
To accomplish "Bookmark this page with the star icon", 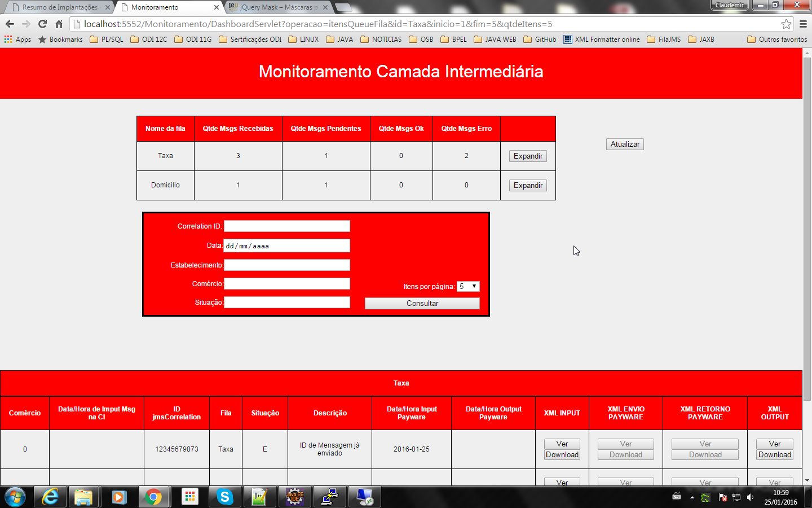I will [786, 24].
